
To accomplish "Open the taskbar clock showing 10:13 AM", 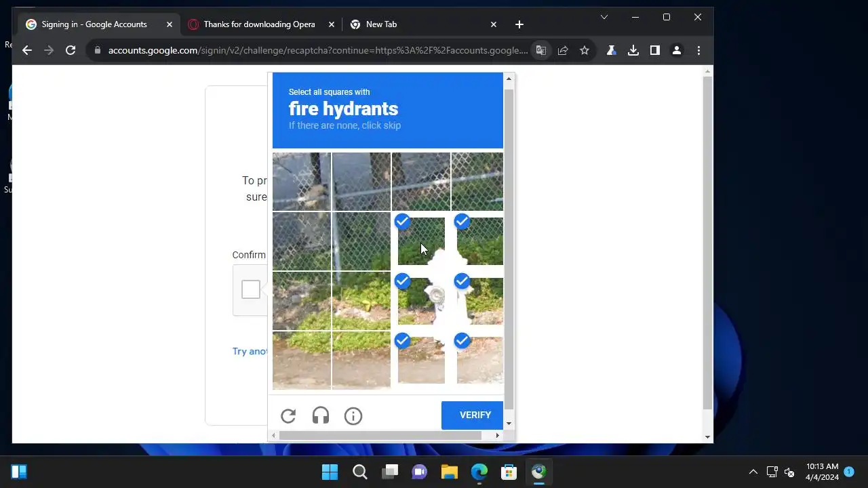I will coord(822,472).
